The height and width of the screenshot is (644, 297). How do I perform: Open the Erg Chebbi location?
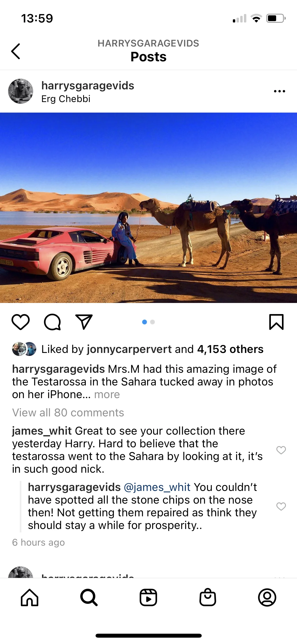(66, 99)
